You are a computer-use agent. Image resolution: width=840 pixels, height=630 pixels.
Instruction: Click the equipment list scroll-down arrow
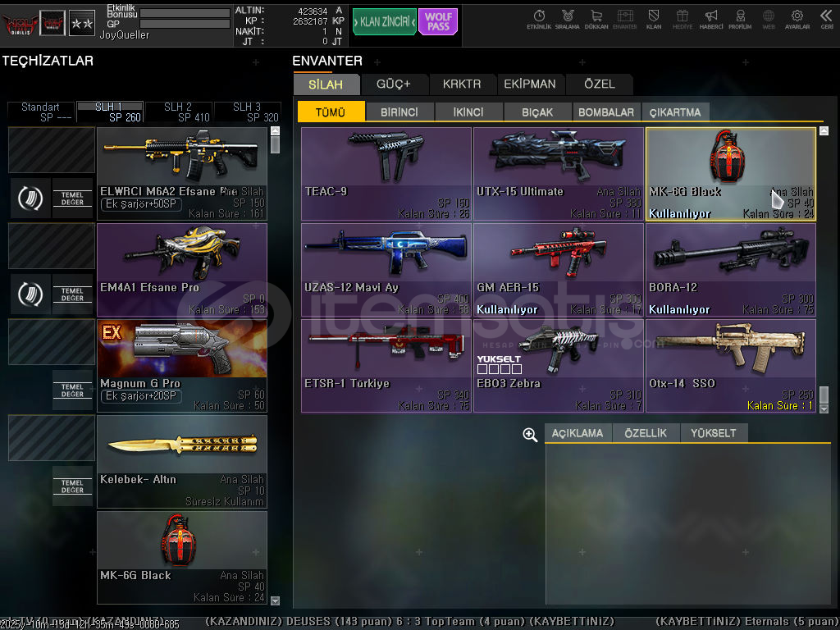click(276, 600)
